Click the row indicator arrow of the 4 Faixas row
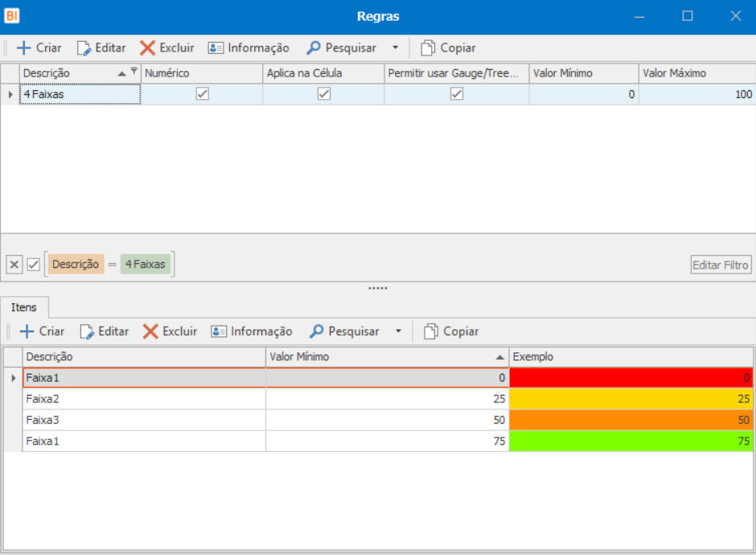 10,94
